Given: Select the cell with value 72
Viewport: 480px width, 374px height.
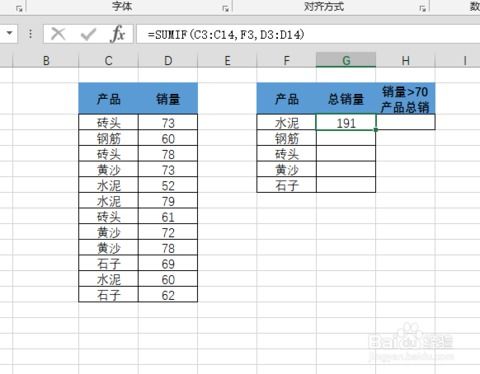Looking at the screenshot, I should click(168, 232).
